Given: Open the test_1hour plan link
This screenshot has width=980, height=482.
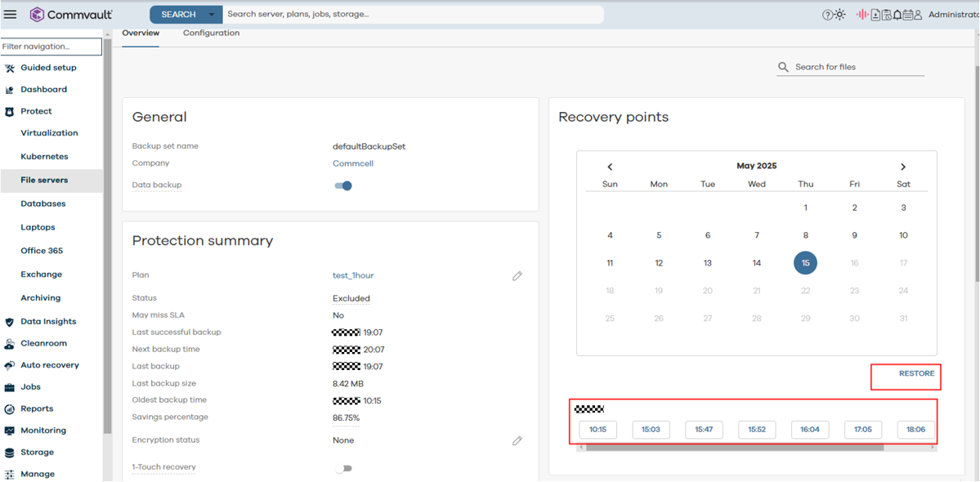Looking at the screenshot, I should [353, 275].
